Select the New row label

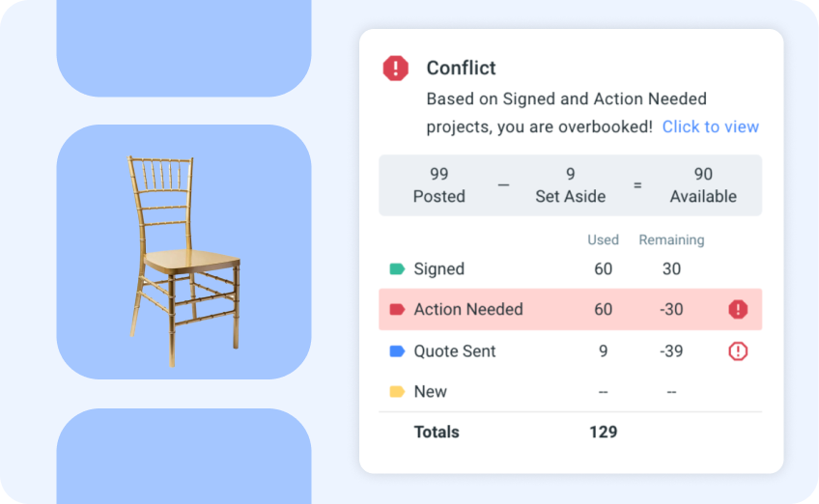(430, 392)
